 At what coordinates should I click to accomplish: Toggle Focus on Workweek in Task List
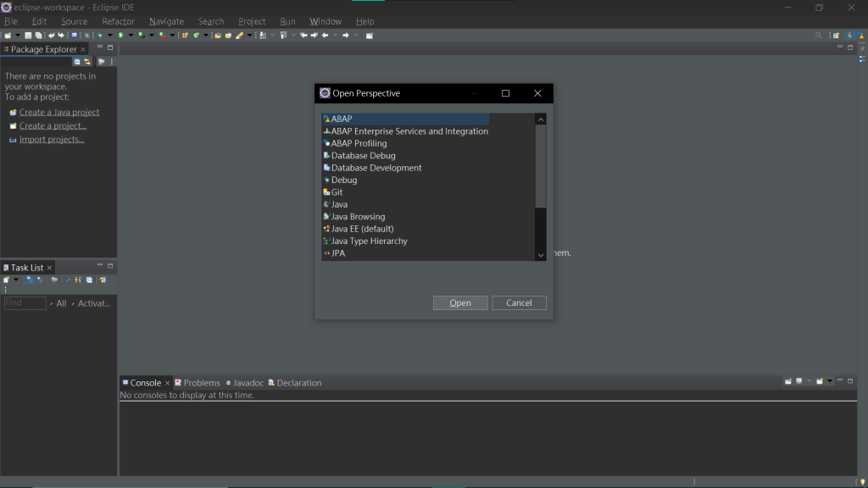coord(54,280)
